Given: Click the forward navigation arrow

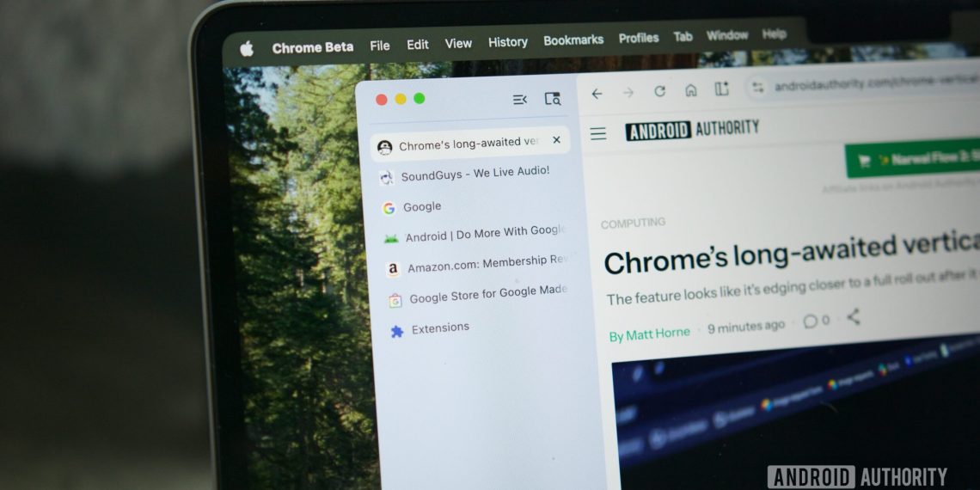Looking at the screenshot, I should 628,92.
